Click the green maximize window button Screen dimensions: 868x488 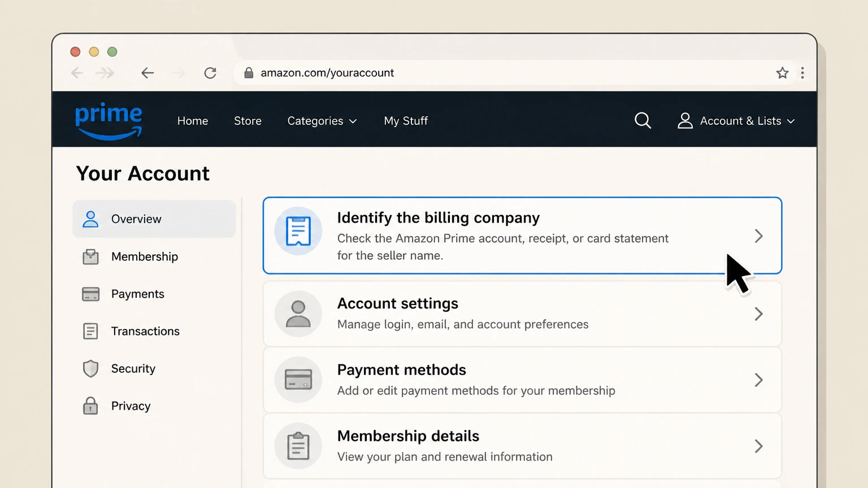112,52
